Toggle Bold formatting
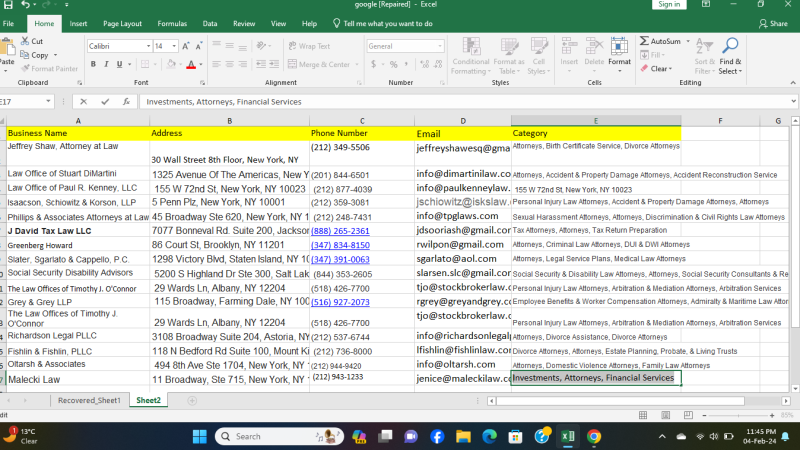Viewport: 800px width, 450px height. [x=93, y=64]
